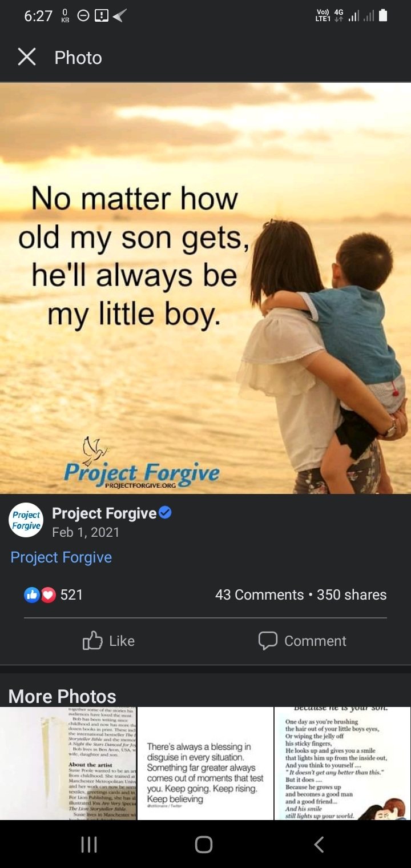The image size is (411, 868).
Task: Tap the main son quote photo
Action: (x=205, y=288)
